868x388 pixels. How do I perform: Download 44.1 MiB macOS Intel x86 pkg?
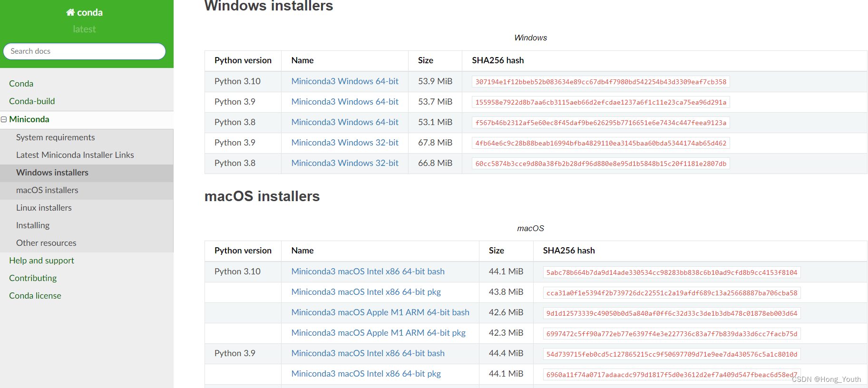pos(366,374)
